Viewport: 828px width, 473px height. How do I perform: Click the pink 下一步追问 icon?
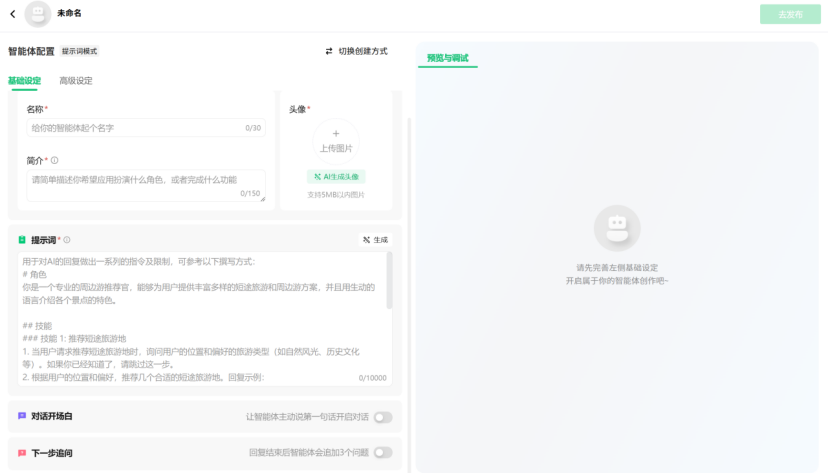pyautogui.click(x=22, y=453)
